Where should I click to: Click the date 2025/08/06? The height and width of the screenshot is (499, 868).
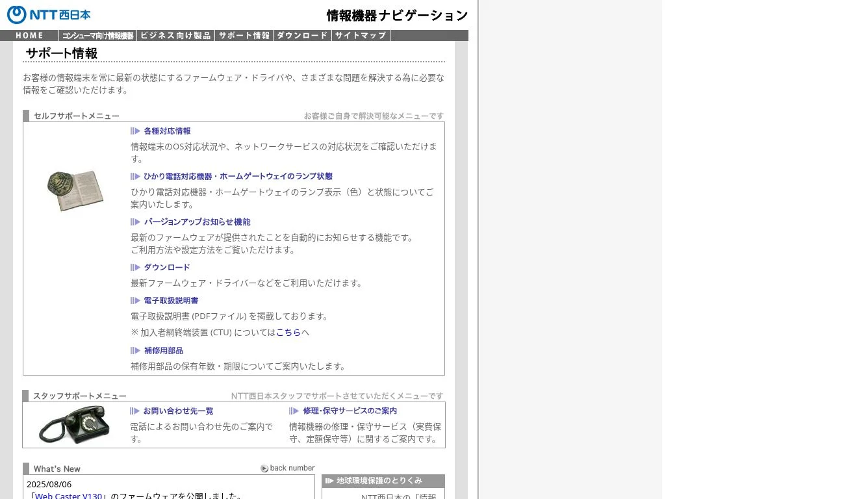(x=49, y=484)
